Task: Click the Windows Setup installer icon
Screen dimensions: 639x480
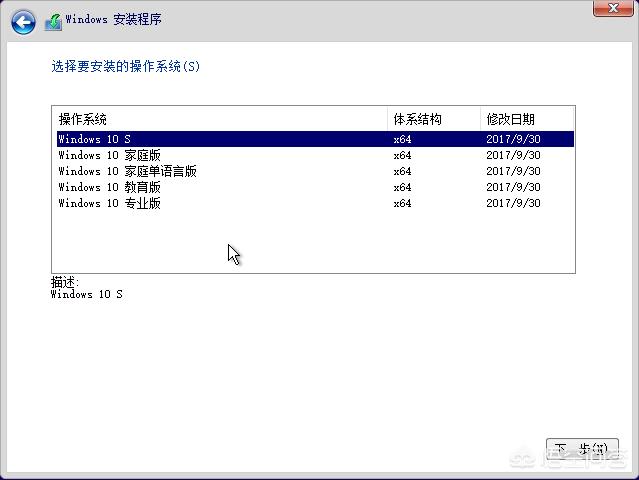Action: click(x=53, y=22)
